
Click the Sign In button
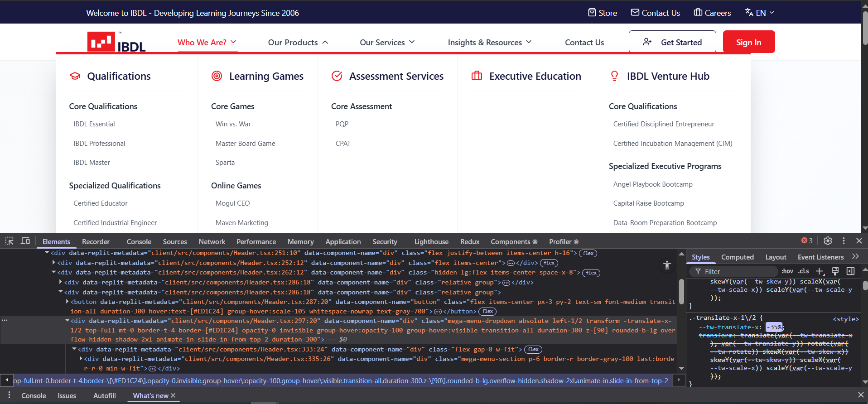click(x=748, y=42)
